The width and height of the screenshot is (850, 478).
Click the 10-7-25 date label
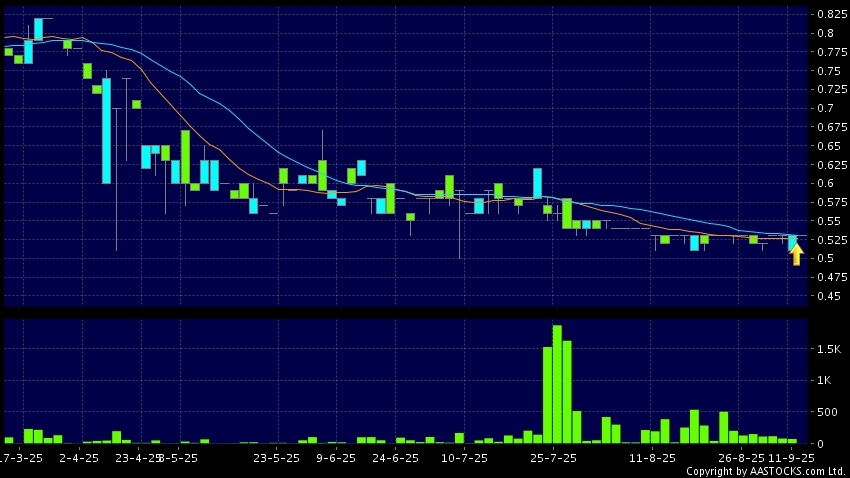coord(465,458)
